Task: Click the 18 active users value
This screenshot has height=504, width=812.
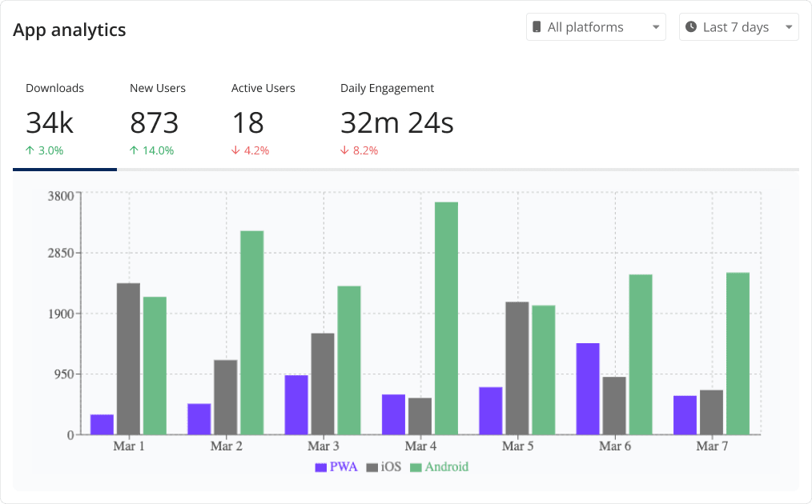Action: (248, 123)
